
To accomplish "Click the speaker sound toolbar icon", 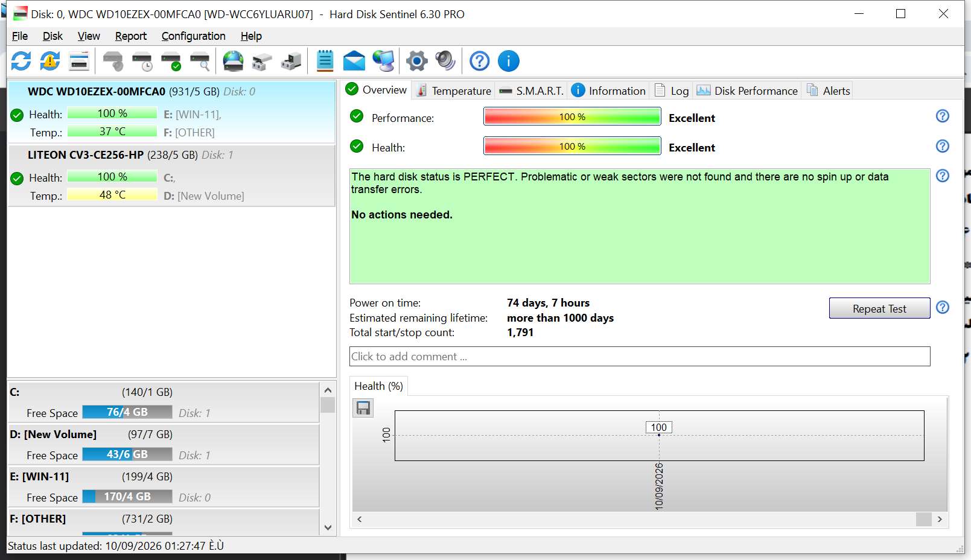I will pos(445,61).
